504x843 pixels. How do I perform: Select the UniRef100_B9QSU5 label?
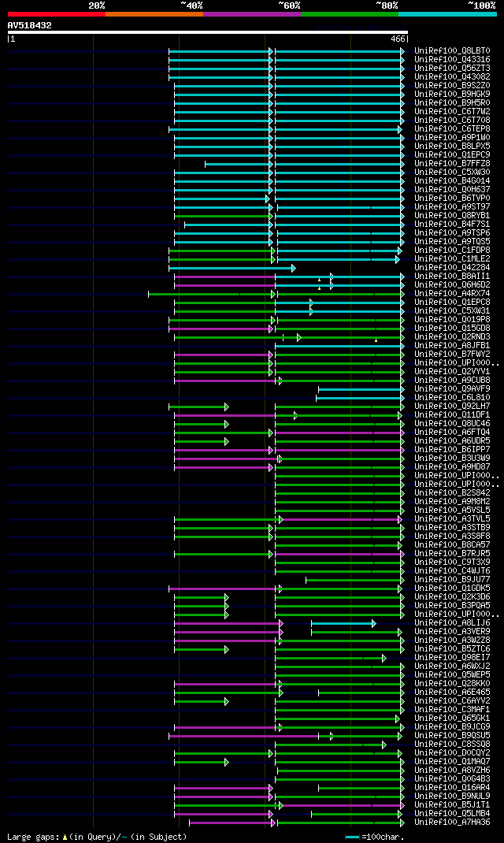click(x=452, y=736)
